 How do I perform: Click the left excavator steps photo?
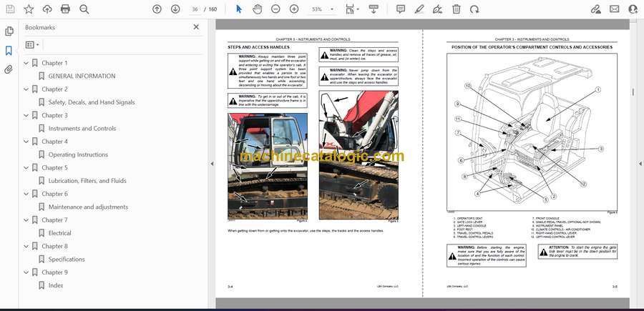[x=268, y=166]
